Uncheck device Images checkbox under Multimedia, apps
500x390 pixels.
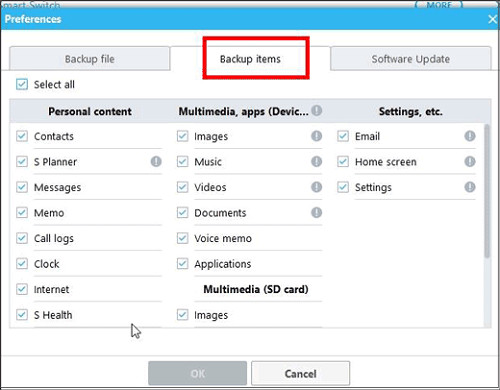[182, 136]
